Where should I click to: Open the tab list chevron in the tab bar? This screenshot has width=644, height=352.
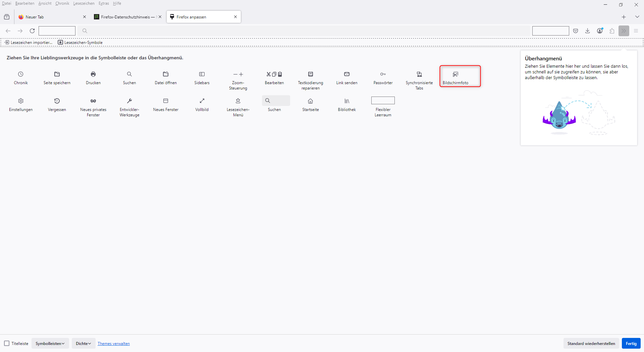click(x=637, y=17)
